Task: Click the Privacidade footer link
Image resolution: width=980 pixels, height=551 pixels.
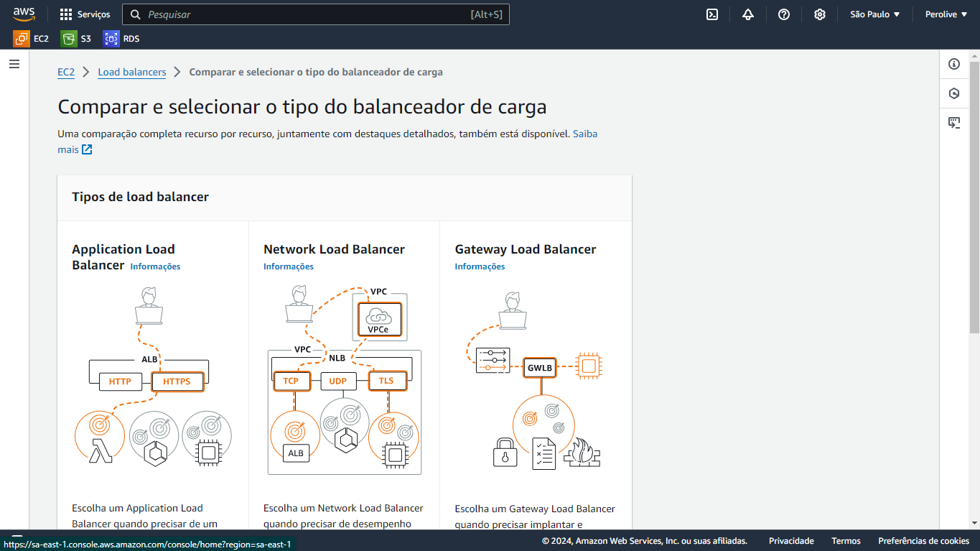Action: [x=791, y=541]
